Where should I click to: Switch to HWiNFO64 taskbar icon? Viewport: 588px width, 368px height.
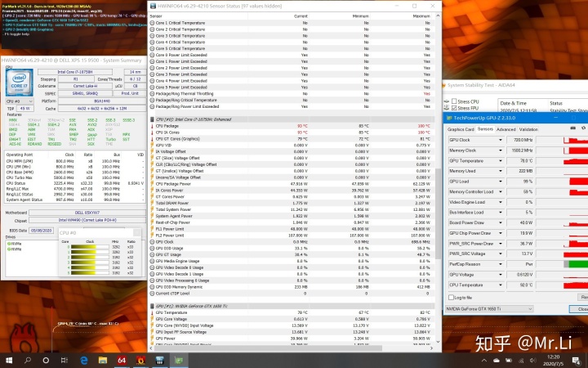click(x=160, y=360)
